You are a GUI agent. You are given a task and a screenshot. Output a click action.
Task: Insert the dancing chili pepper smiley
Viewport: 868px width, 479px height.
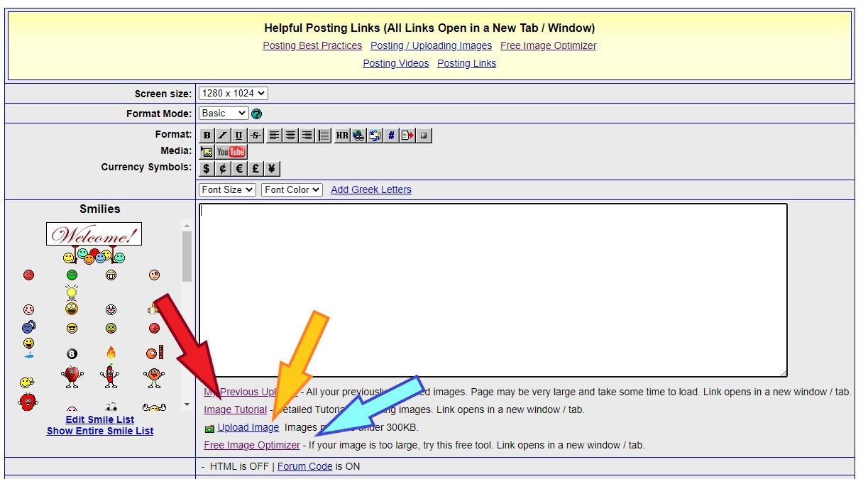pos(110,375)
